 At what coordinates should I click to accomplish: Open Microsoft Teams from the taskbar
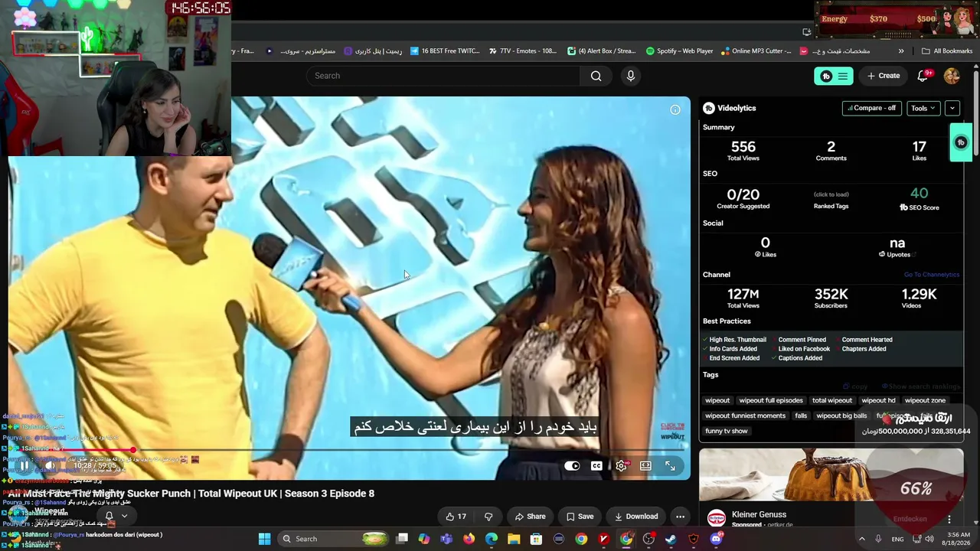click(446, 539)
